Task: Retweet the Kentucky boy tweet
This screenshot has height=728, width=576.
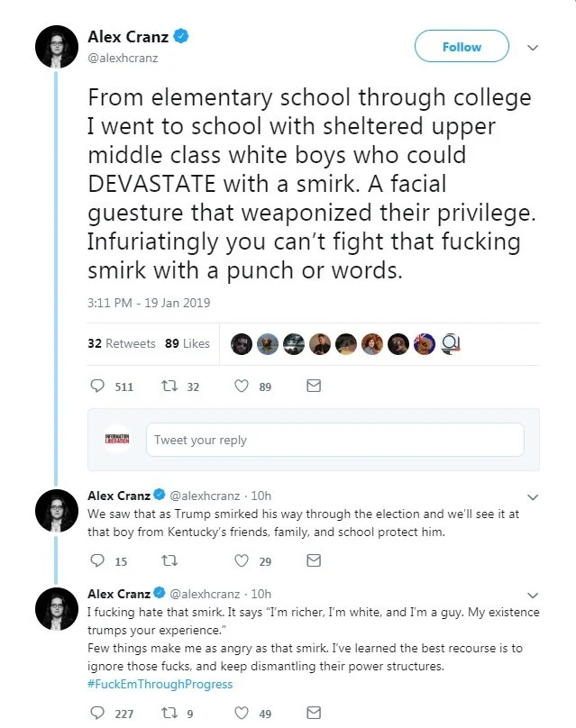Action: point(169,560)
